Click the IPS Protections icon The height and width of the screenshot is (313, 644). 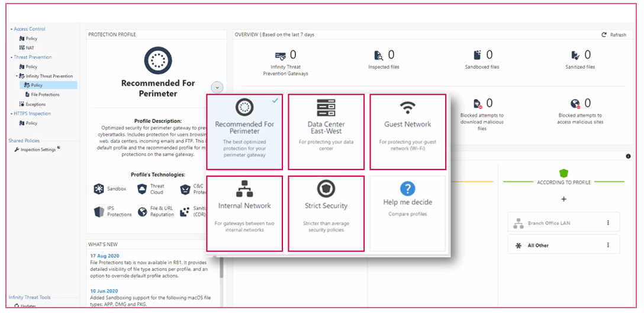click(99, 212)
